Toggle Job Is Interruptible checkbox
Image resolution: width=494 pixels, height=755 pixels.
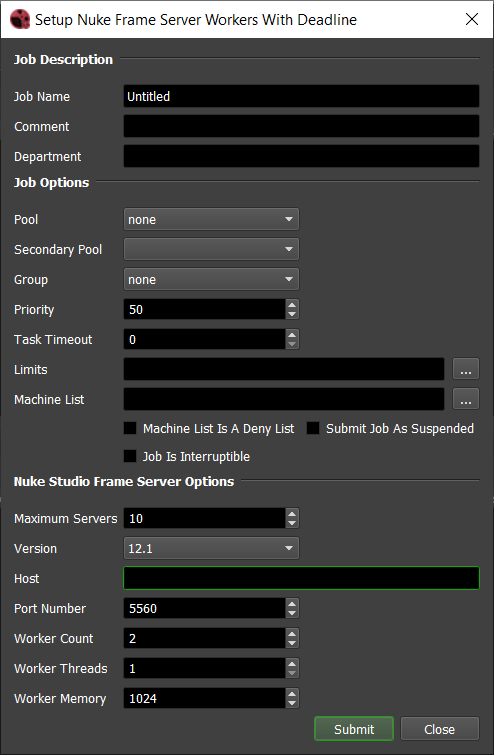click(130, 456)
